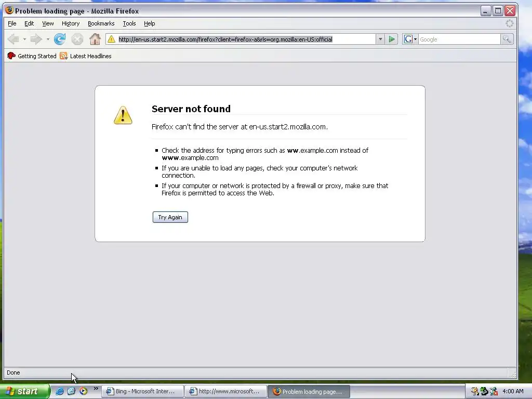Click the middle system tray icon
This screenshot has height=399, width=532.
tap(484, 391)
